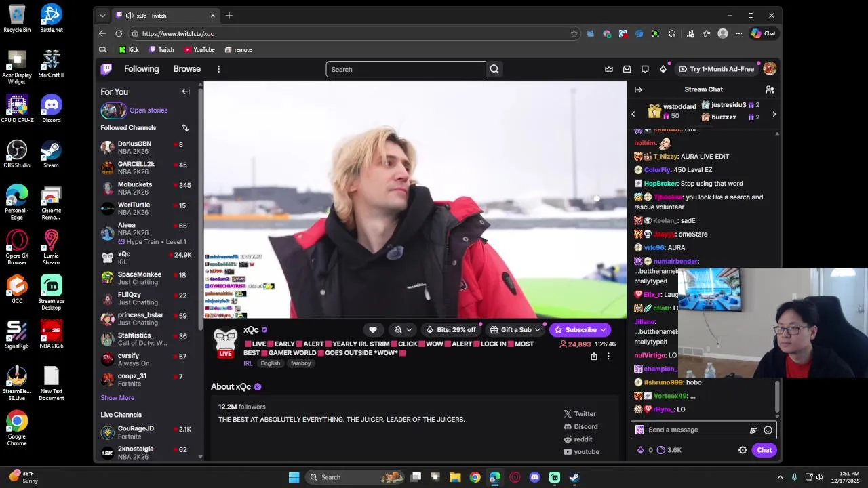This screenshot has width=868, height=488.
Task: Expand the notification settings chevron
Action: pyautogui.click(x=409, y=330)
